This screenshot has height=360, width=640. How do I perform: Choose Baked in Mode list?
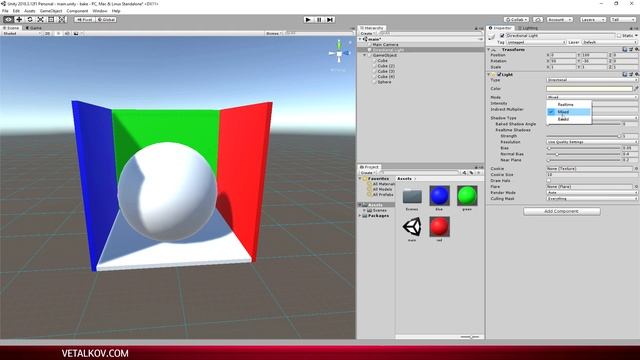[x=569, y=119]
